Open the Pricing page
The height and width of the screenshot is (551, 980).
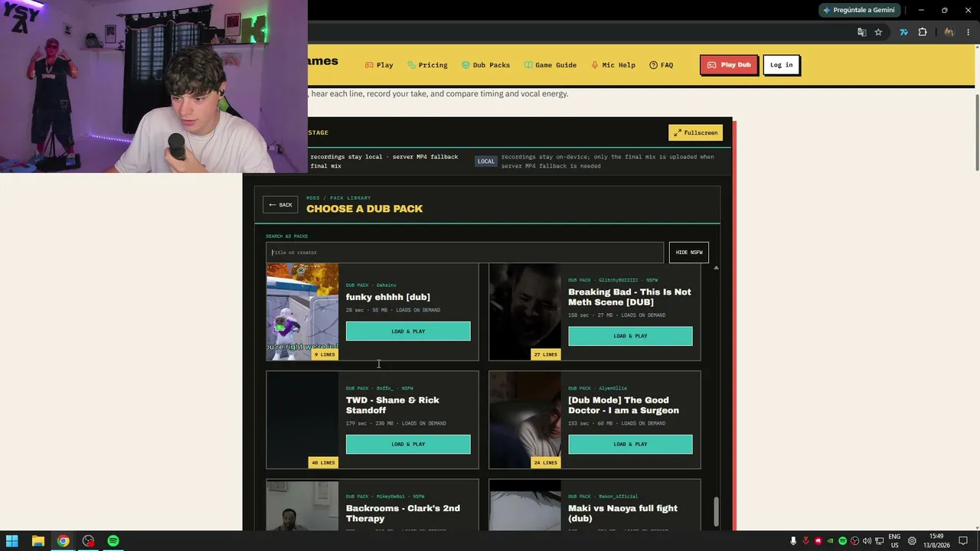(x=427, y=65)
